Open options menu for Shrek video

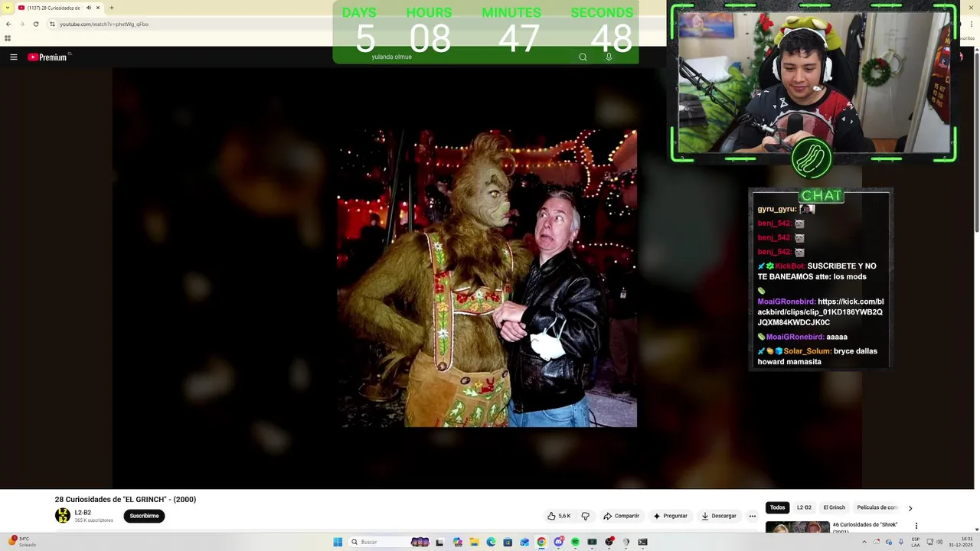click(x=916, y=527)
